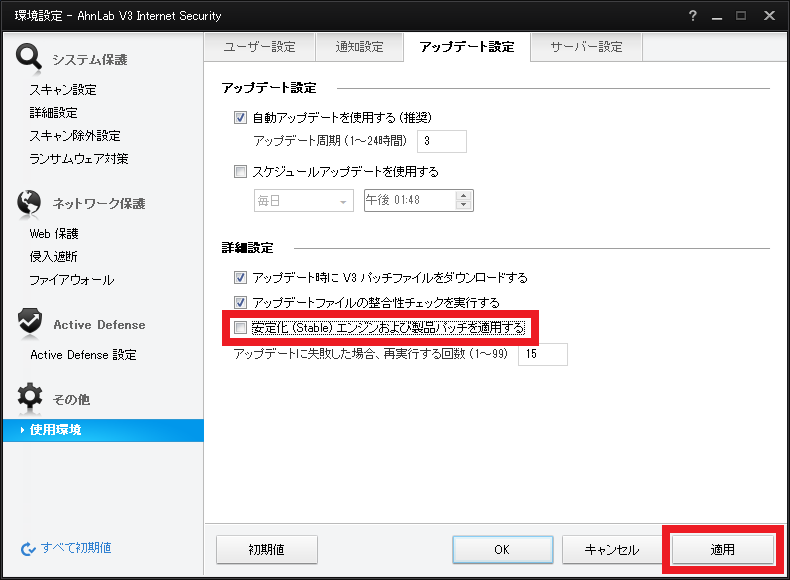Select the アップデート設定 tab
The image size is (790, 580).
467,47
